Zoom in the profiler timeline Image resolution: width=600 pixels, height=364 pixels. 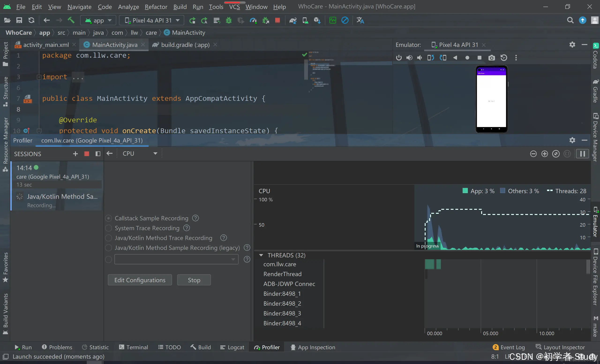[544, 154]
